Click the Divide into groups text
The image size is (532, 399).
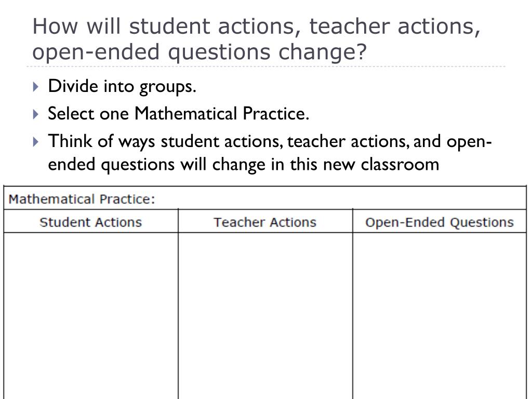122,86
